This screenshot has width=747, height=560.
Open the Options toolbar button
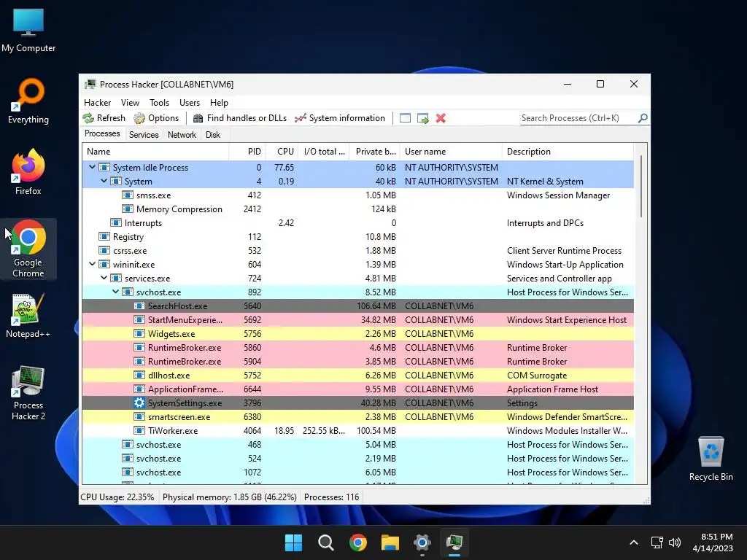156,118
